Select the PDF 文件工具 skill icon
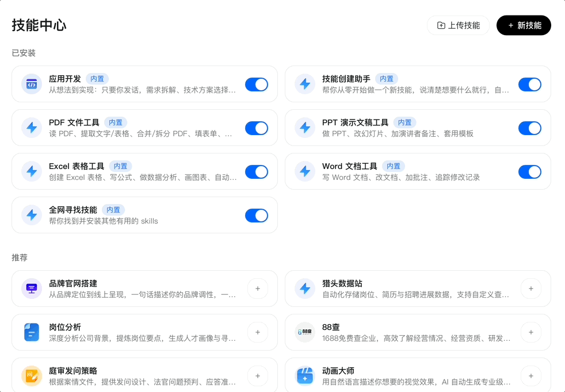Image resolution: width=565 pixels, height=392 pixels. [31, 128]
